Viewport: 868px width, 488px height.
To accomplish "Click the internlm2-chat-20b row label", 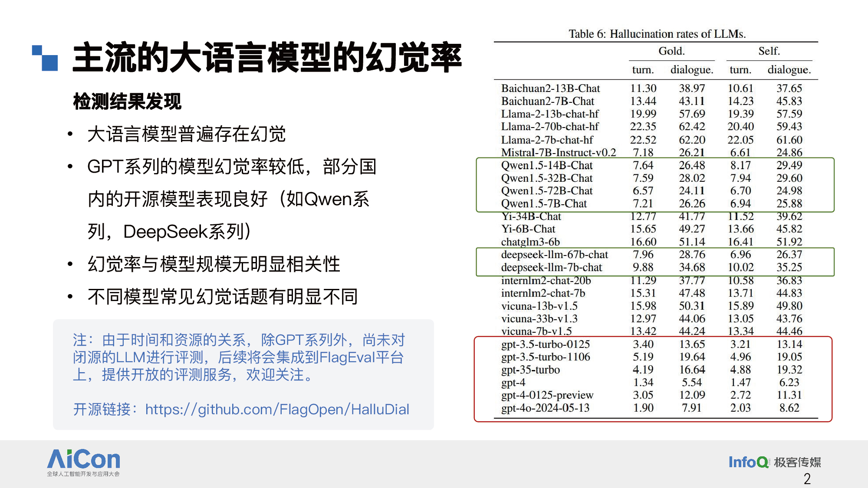I will 546,280.
